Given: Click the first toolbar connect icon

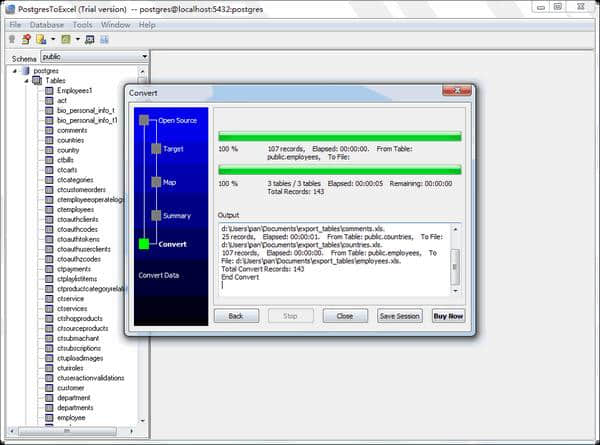Looking at the screenshot, I should (11, 39).
